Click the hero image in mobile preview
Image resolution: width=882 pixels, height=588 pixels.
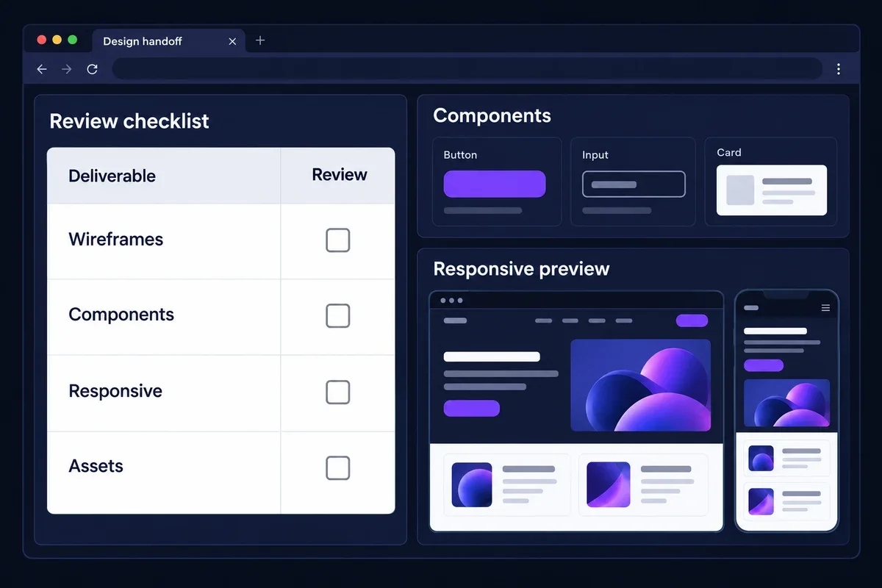point(786,403)
